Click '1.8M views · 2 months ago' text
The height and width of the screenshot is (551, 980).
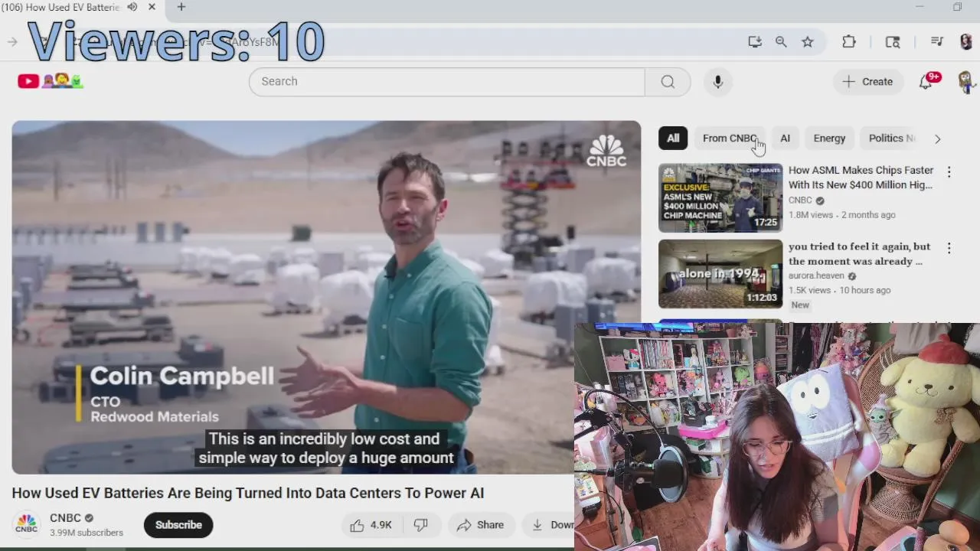[x=841, y=215]
